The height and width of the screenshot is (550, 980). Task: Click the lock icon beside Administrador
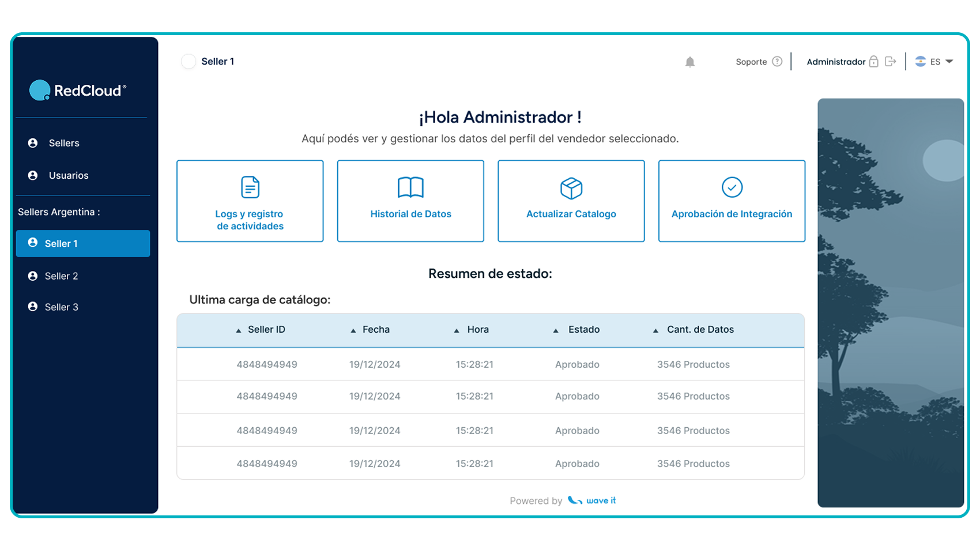[874, 61]
